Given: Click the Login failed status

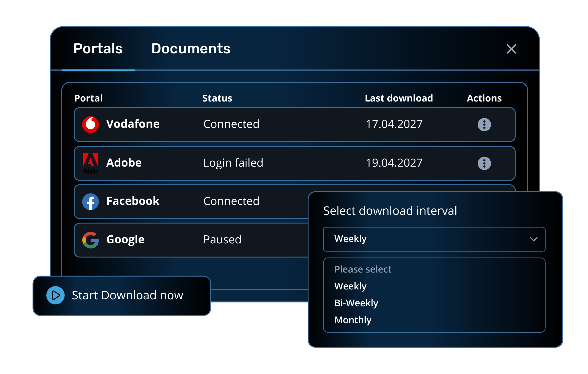Looking at the screenshot, I should point(233,163).
